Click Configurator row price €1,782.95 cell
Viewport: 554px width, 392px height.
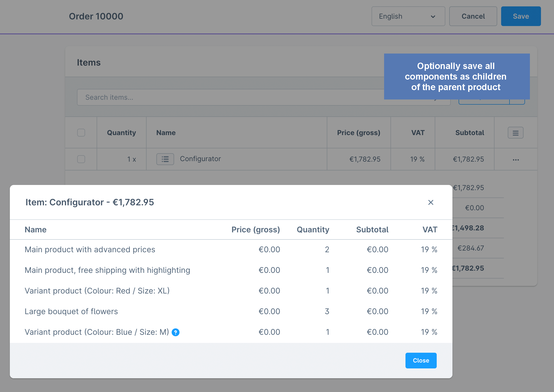click(x=365, y=159)
